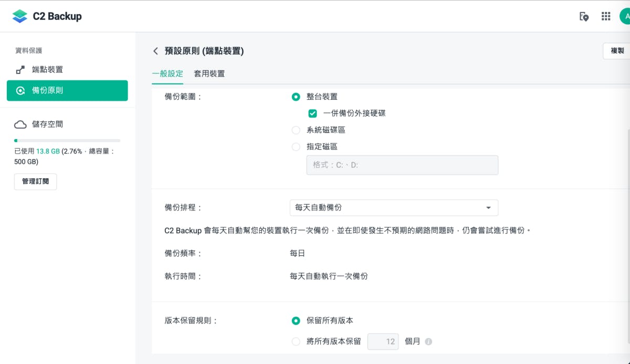
Task: Open the user account avatar
Action: coord(625,16)
